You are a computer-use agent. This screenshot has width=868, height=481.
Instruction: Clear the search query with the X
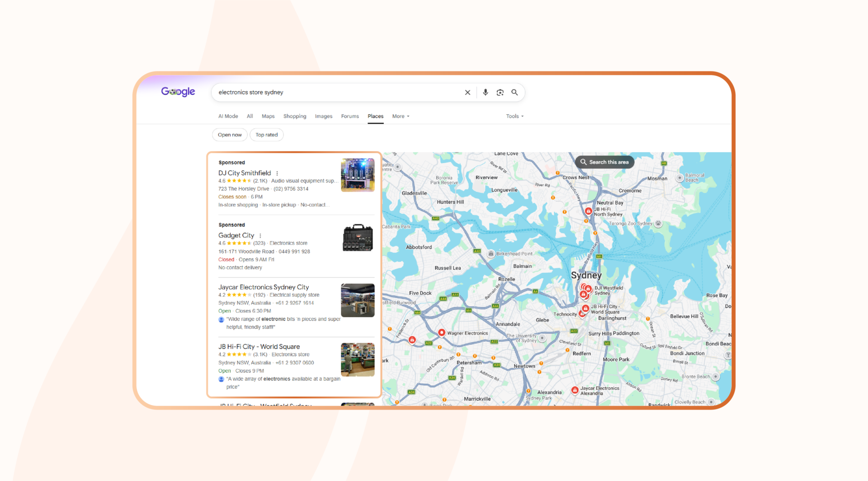[467, 93]
